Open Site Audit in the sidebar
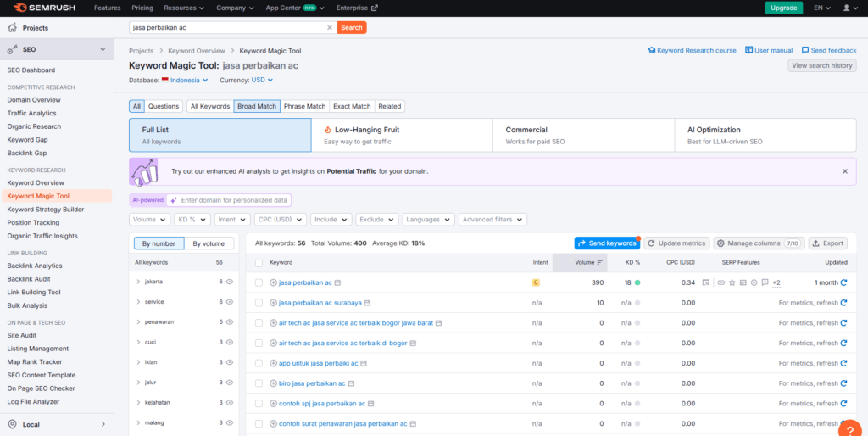This screenshot has width=868, height=436. [21, 335]
